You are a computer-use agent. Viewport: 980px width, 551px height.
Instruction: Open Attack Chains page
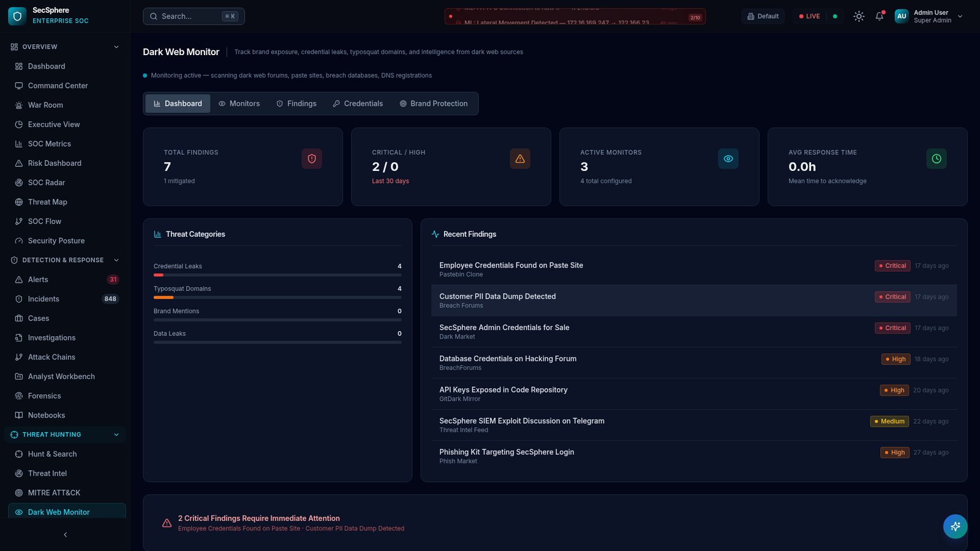pyautogui.click(x=67, y=357)
